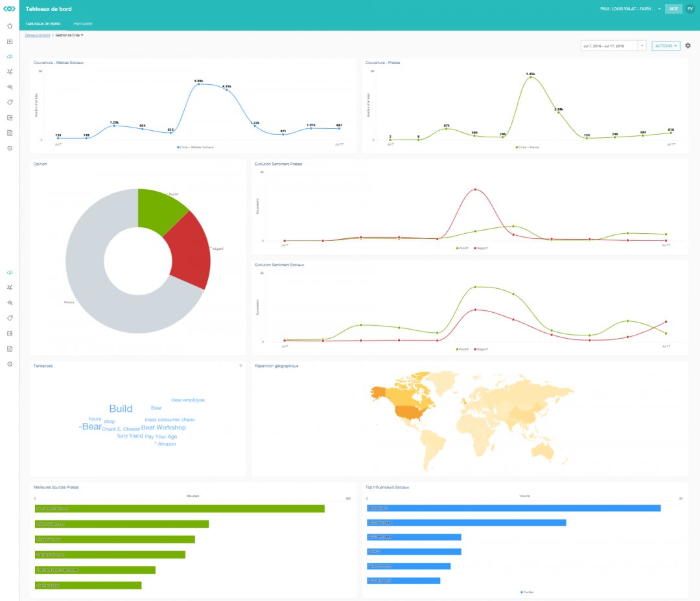
Task: Open the document icon in the sidebar
Action: [x=9, y=132]
